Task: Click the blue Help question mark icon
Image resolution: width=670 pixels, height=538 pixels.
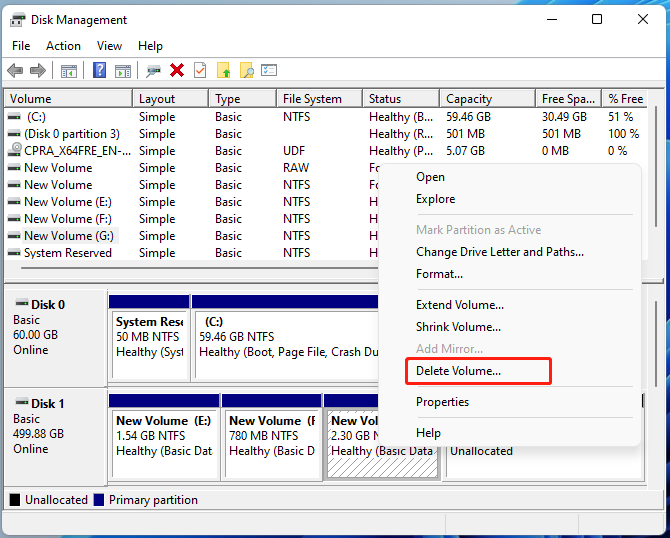Action: click(x=99, y=70)
